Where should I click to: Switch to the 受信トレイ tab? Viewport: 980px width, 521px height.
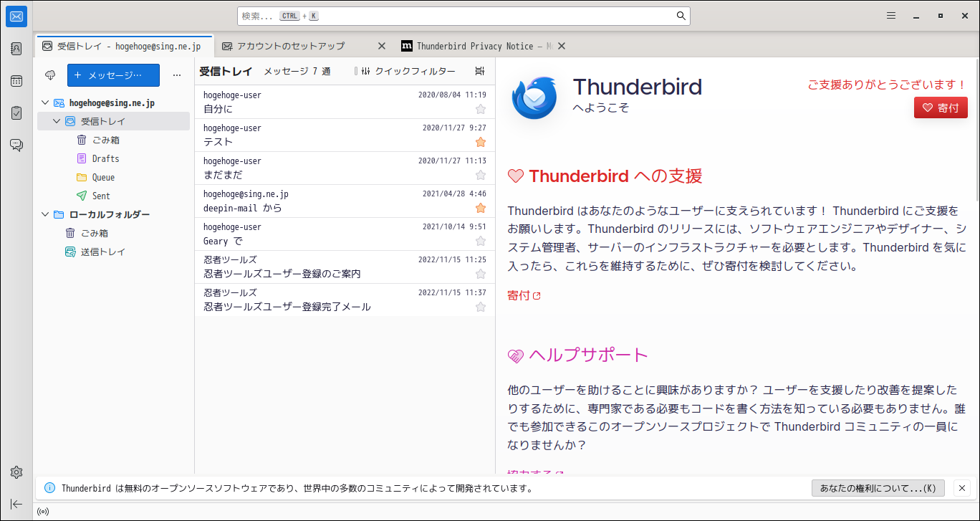pos(125,46)
